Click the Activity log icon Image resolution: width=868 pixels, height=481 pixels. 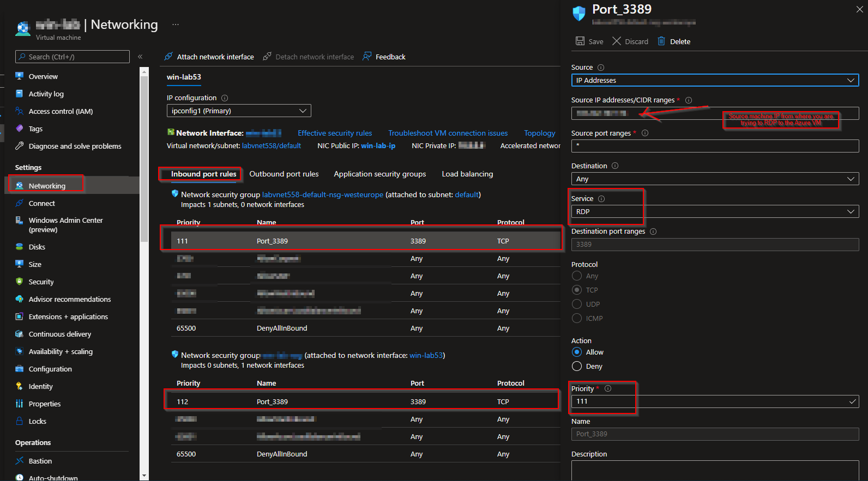(20, 94)
